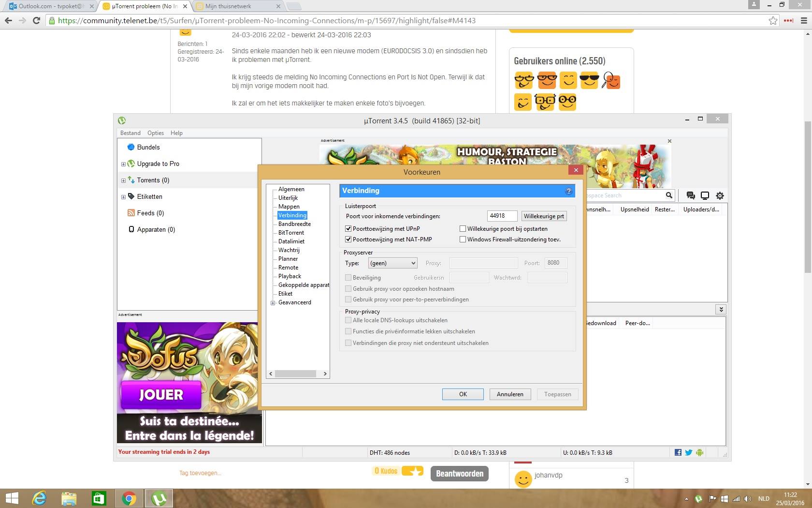Open Chrome bookmark star icon
Screen dimensions: 812x508
click(773, 20)
